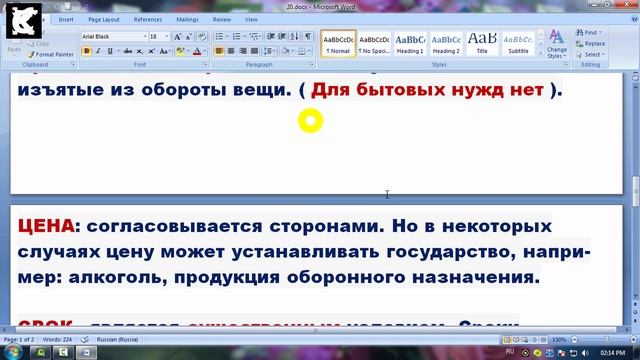Image resolution: width=640 pixels, height=360 pixels.
Task: Apply the Title style
Action: pos(482,43)
